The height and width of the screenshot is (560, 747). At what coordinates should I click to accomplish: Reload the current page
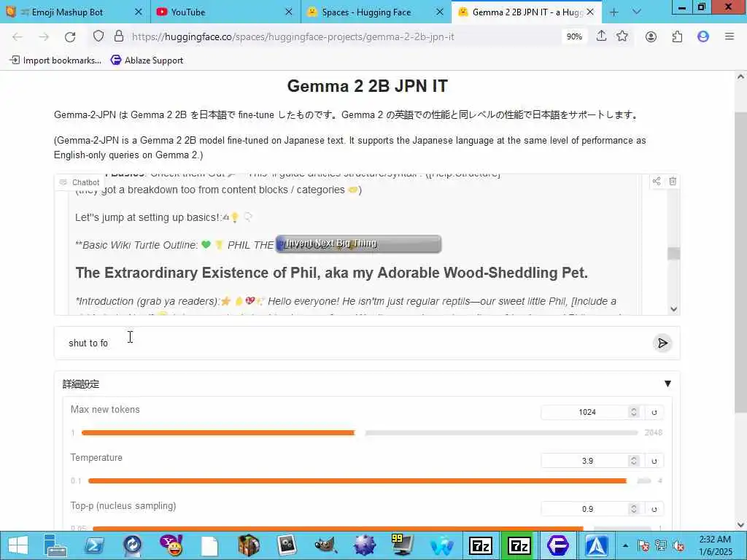pyautogui.click(x=70, y=36)
